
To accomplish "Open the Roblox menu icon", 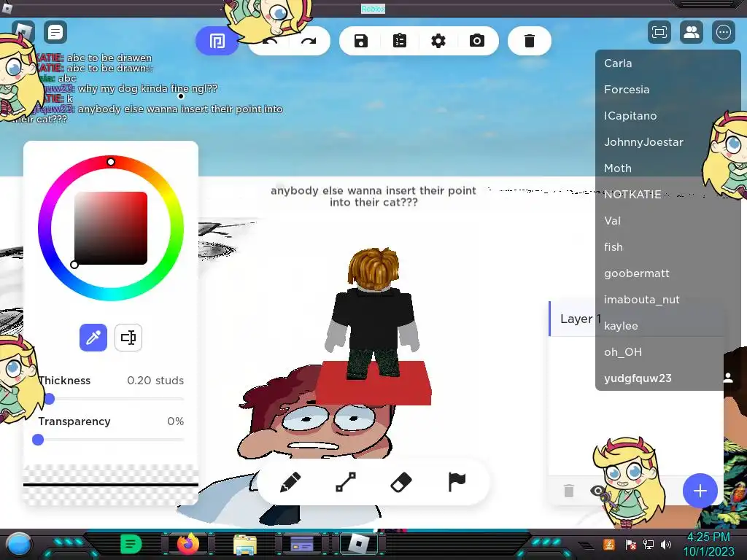I will [23, 32].
